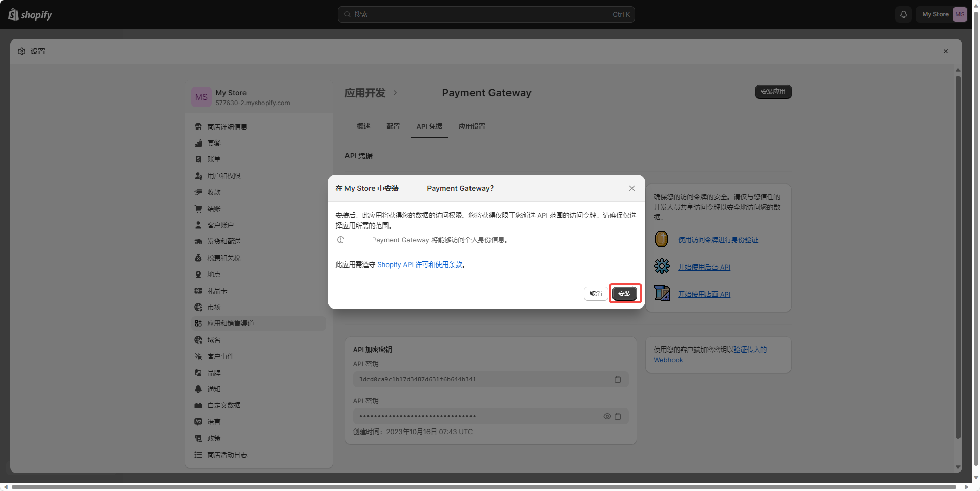Click 取消 in install dialog

pyautogui.click(x=596, y=294)
